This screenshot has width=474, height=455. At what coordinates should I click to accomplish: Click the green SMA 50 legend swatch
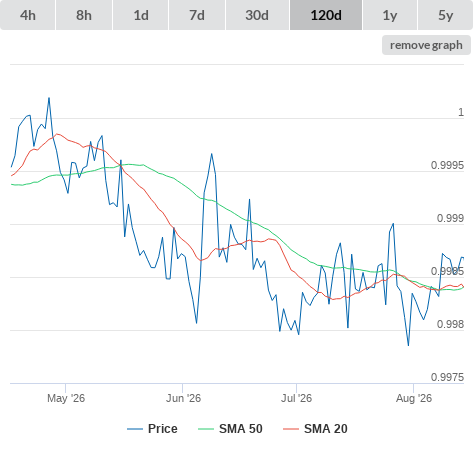[x=206, y=429]
